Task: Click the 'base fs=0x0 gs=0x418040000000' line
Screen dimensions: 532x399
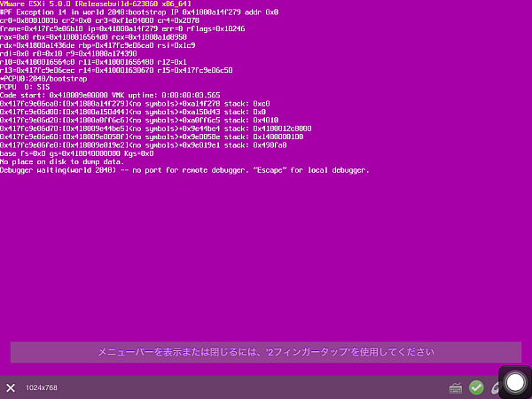Action: [76, 153]
